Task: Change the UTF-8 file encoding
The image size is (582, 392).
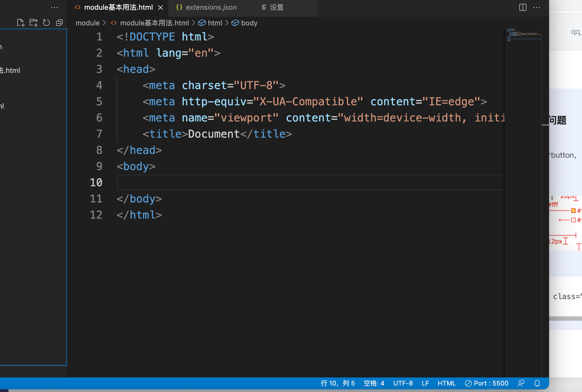Action: (x=403, y=383)
